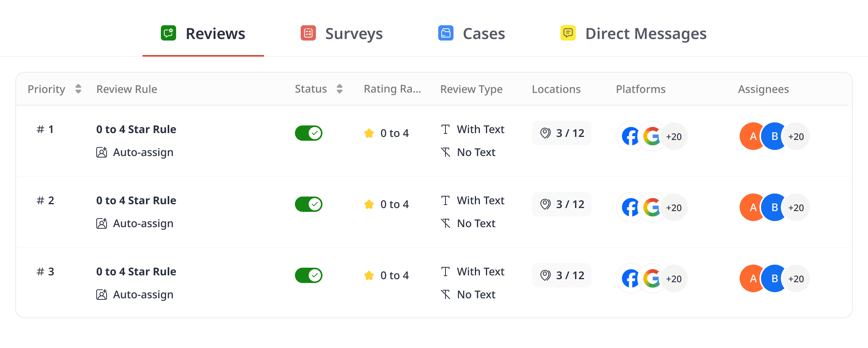
Task: Click the yellow star rating icon in rule #1
Action: pos(369,133)
